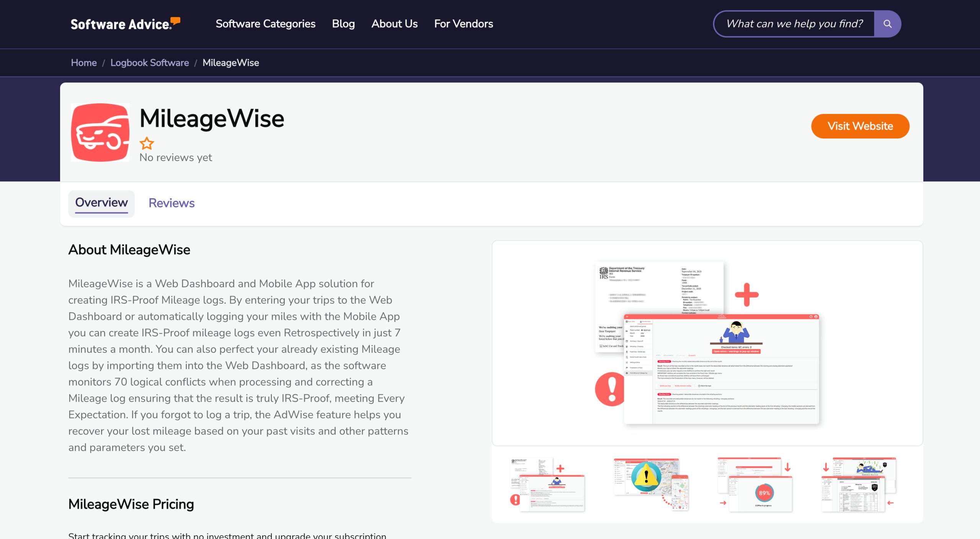The width and height of the screenshot is (980, 539).
Task: Click the search input field
Action: [794, 23]
